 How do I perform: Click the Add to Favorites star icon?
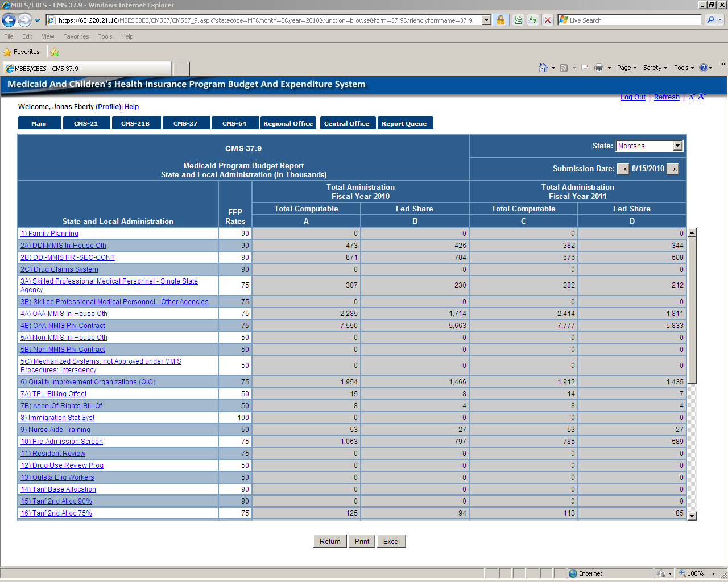point(55,52)
